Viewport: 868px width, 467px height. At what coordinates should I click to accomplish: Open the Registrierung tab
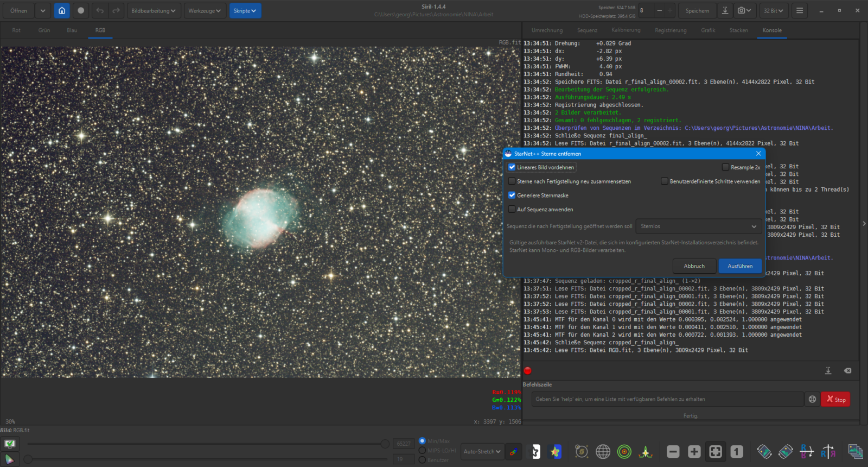pyautogui.click(x=671, y=30)
